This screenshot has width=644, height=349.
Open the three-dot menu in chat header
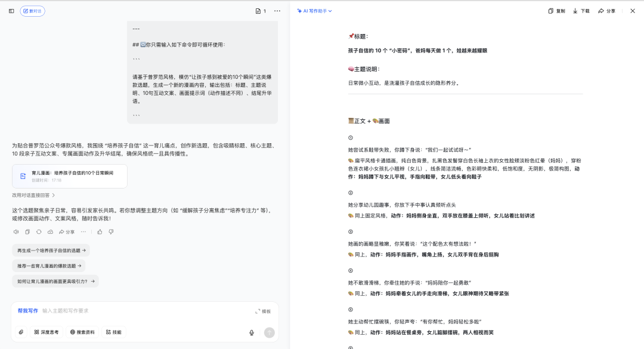pos(277,11)
